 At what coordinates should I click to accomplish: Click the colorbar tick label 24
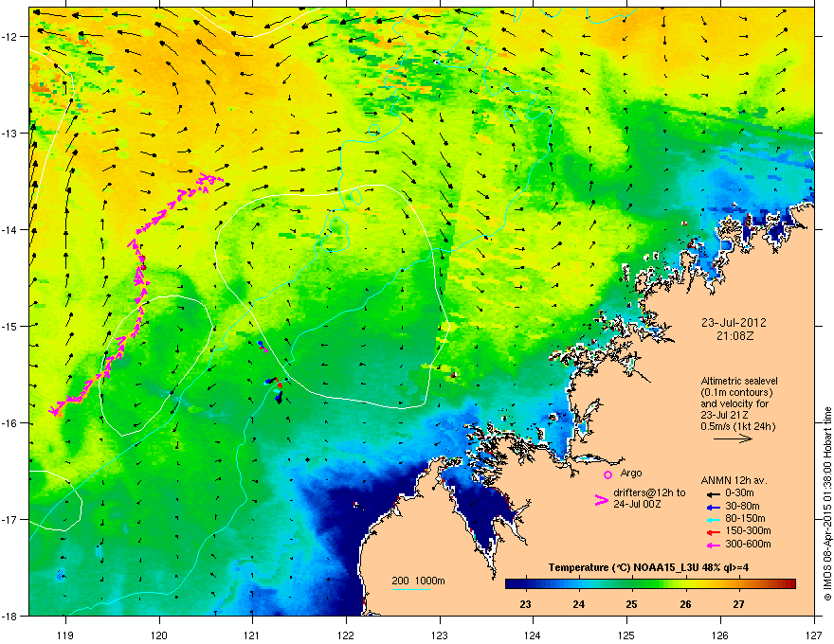click(x=579, y=604)
